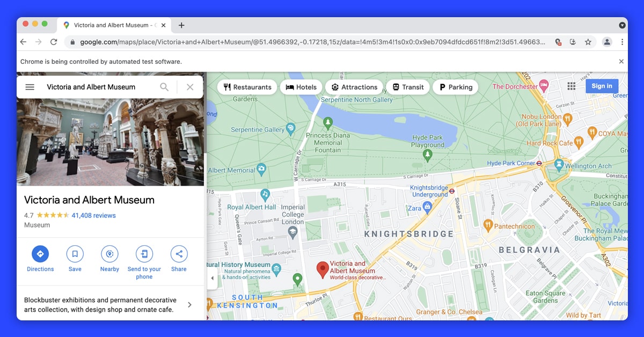Select the Pantechnicon restaurant marker
Screen dimensions: 644x337
point(488,225)
